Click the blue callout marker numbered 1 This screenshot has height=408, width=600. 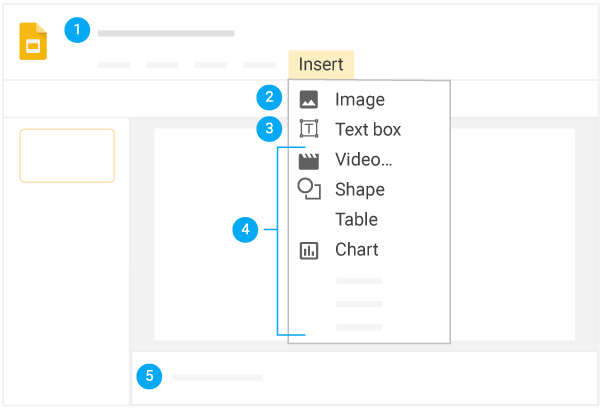point(77,31)
